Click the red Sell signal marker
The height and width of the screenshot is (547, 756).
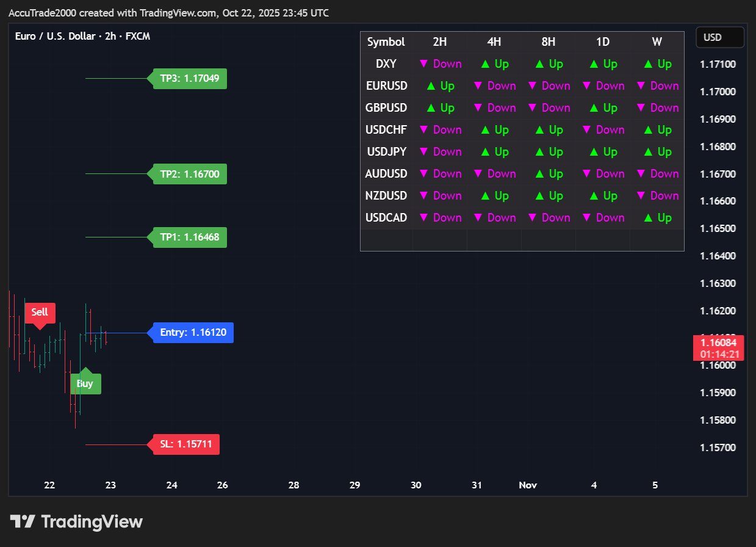click(40, 313)
